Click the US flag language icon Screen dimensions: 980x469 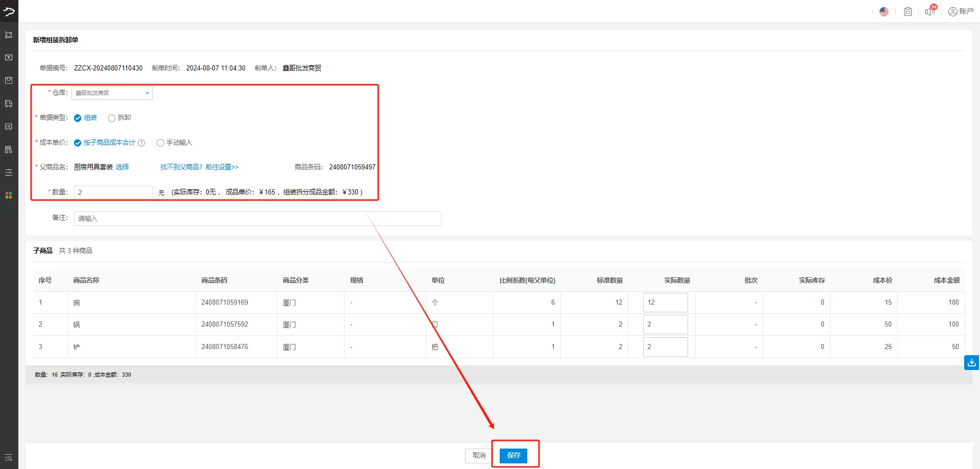pos(884,12)
